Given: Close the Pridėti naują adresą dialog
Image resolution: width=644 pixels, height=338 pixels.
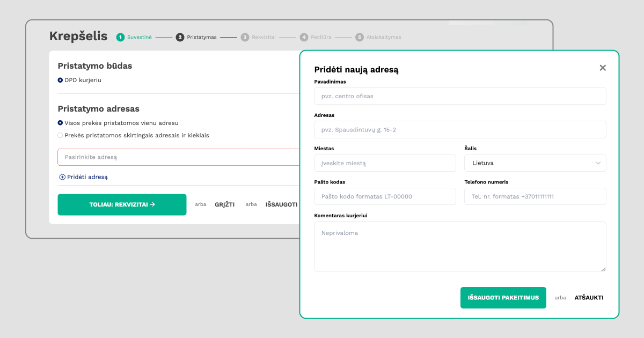Looking at the screenshot, I should (603, 68).
